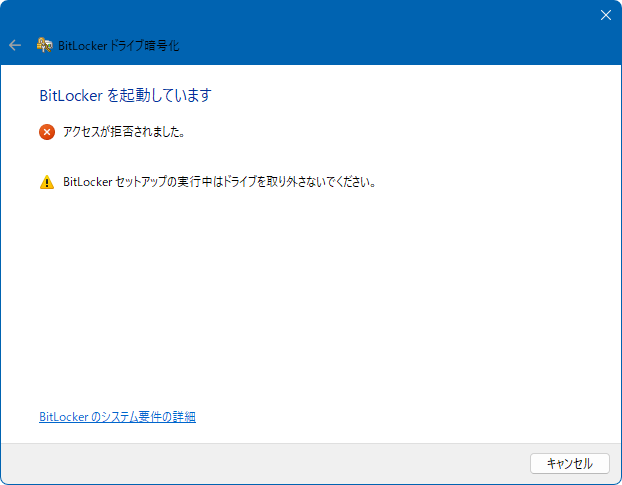
Task: Click the window title BitLocker ドライブ暗号化
Action: (x=119, y=46)
